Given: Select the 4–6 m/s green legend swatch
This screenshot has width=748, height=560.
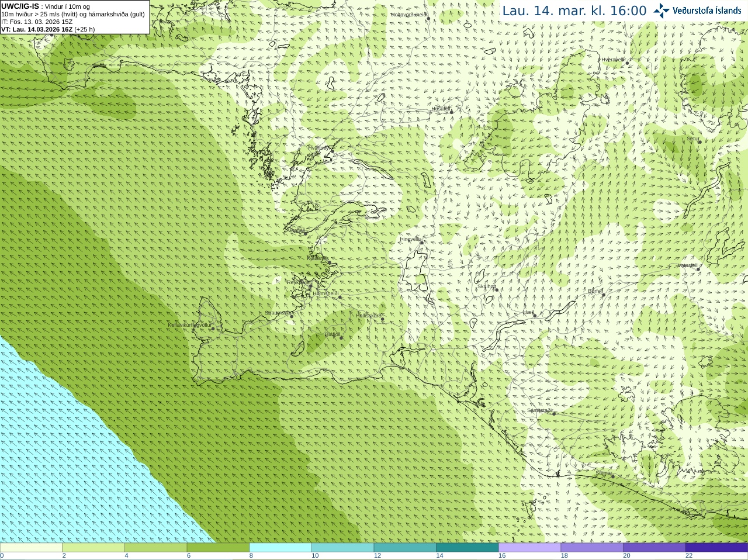Looking at the screenshot, I should click(x=156, y=547).
